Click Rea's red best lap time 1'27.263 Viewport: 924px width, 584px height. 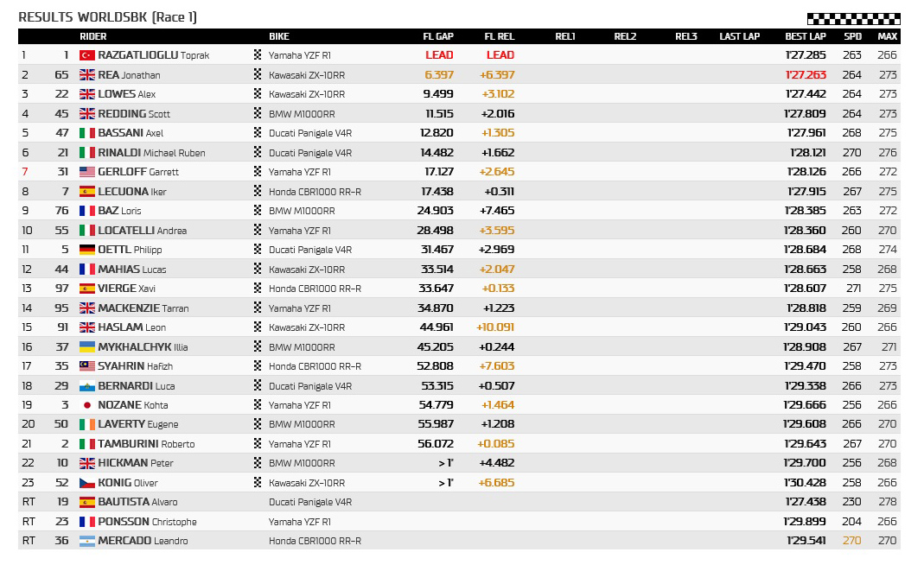[x=806, y=75]
